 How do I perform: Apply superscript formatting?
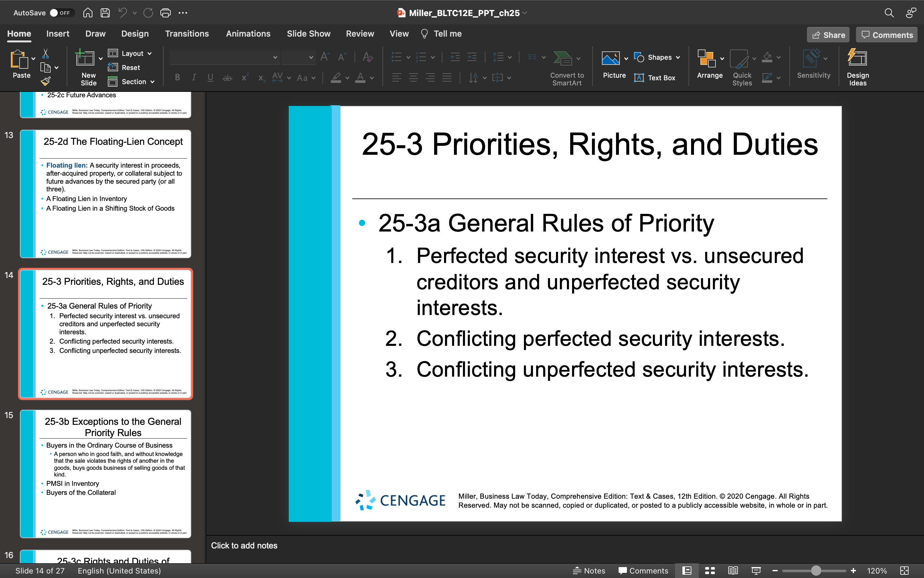245,78
